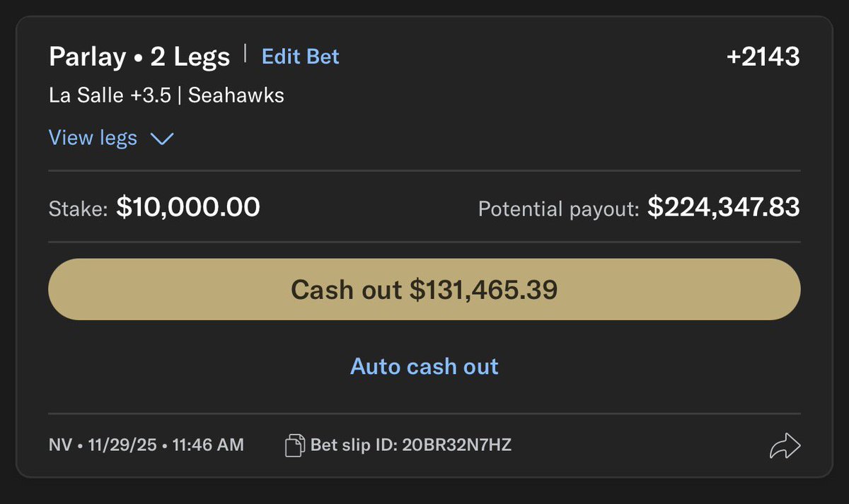The height and width of the screenshot is (504, 849).
Task: Select the La Salle +3.5 leg text
Action: [110, 95]
